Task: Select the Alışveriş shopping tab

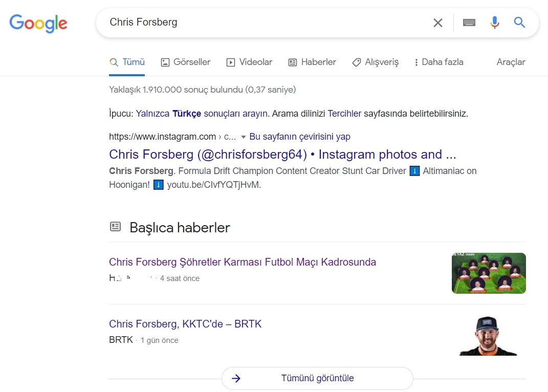Action: coord(376,62)
